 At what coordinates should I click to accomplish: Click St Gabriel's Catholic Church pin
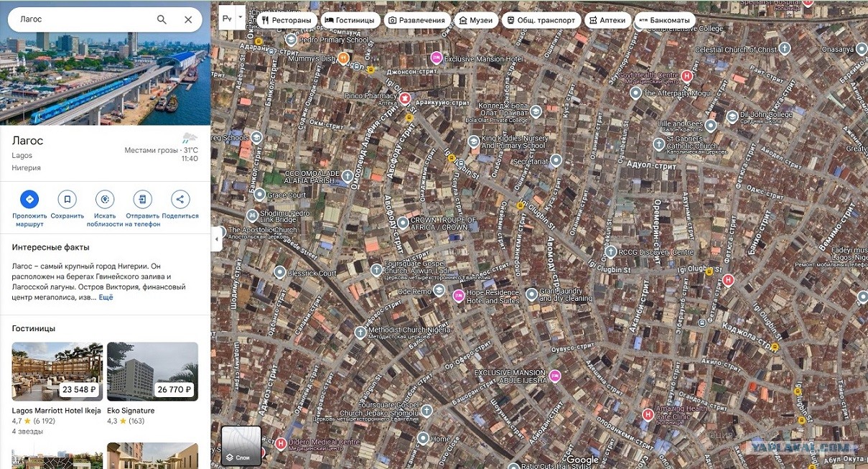(659, 144)
